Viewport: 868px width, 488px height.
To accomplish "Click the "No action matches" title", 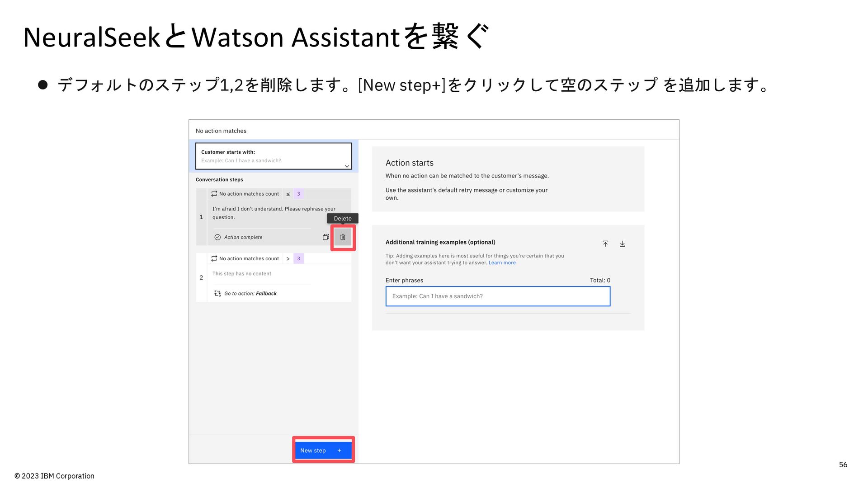I will 221,131.
